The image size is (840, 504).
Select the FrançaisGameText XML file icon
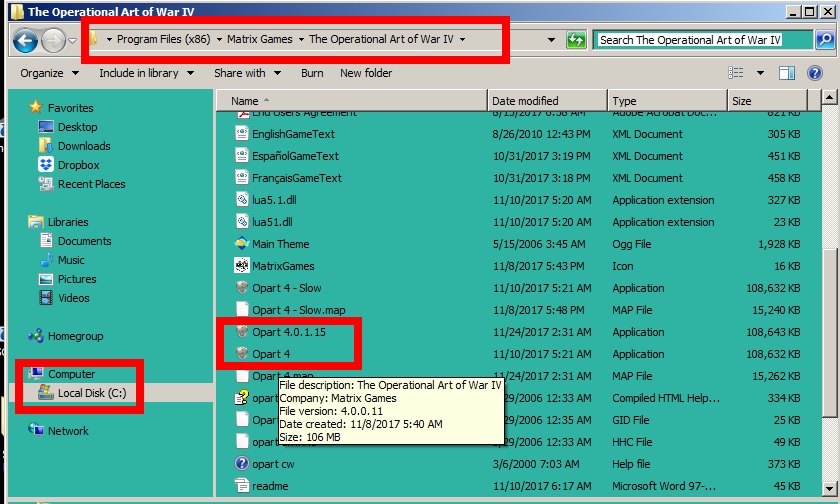point(242,177)
